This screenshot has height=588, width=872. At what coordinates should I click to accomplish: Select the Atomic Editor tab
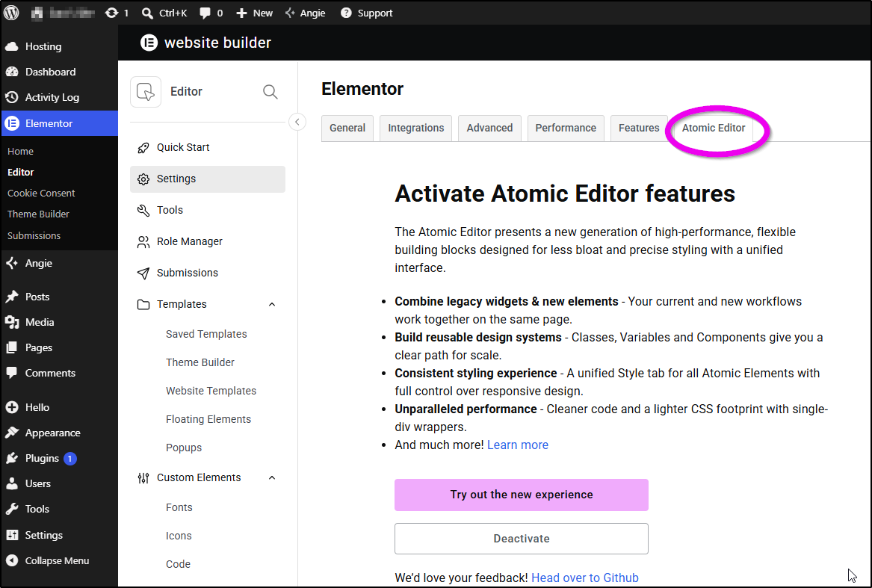714,129
